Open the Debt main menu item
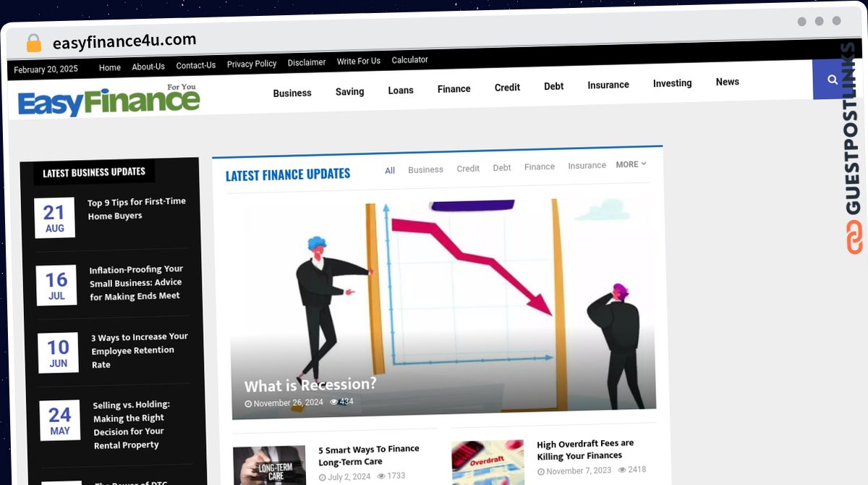 click(x=554, y=86)
